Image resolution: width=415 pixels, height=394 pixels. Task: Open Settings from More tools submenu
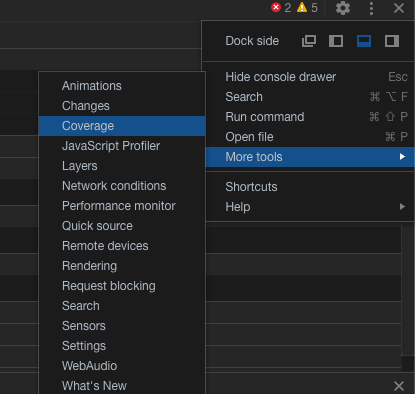coord(122,346)
